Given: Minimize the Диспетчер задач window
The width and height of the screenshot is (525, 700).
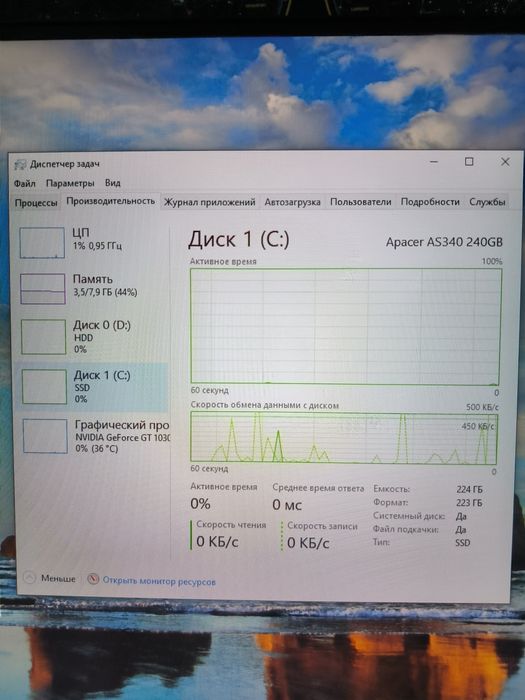Looking at the screenshot, I should (434, 162).
